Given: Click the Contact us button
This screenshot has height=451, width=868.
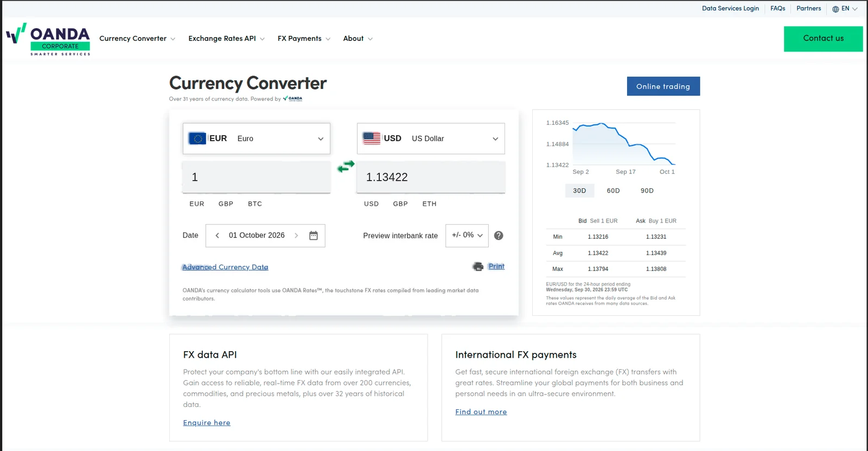Looking at the screenshot, I should point(824,39).
